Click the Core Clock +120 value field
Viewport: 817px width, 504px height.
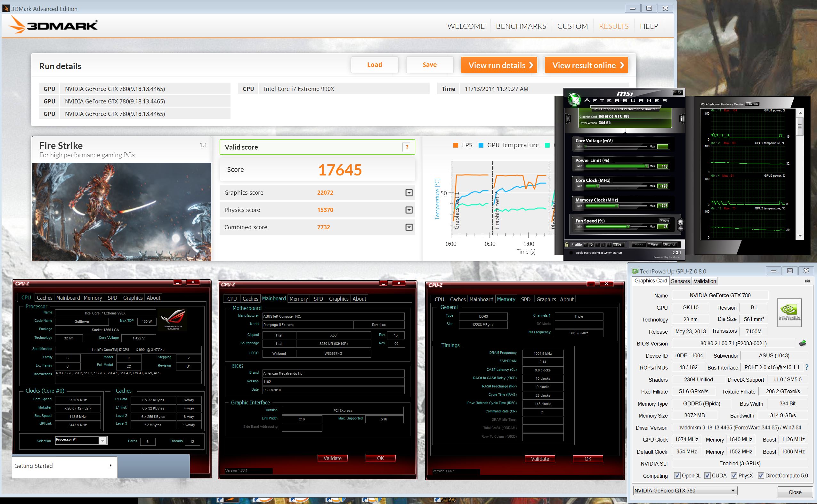[x=663, y=186]
